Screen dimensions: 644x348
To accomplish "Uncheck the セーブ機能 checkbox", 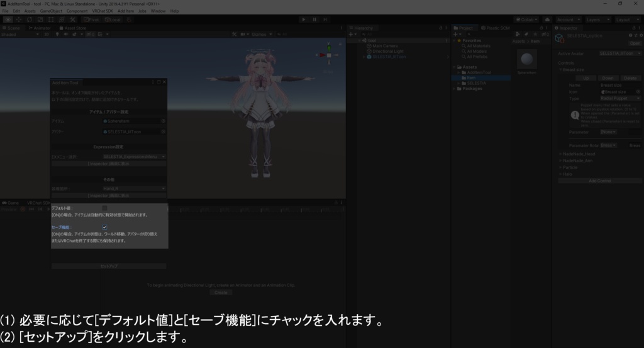I will coord(105,227).
